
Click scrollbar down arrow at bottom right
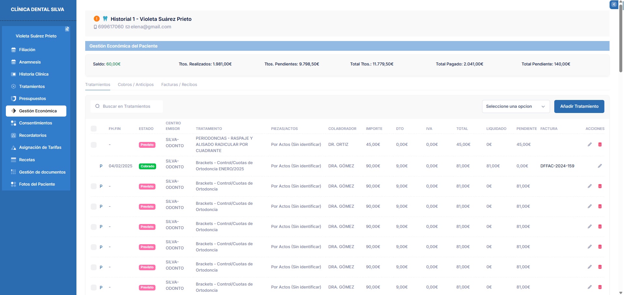tap(621, 293)
